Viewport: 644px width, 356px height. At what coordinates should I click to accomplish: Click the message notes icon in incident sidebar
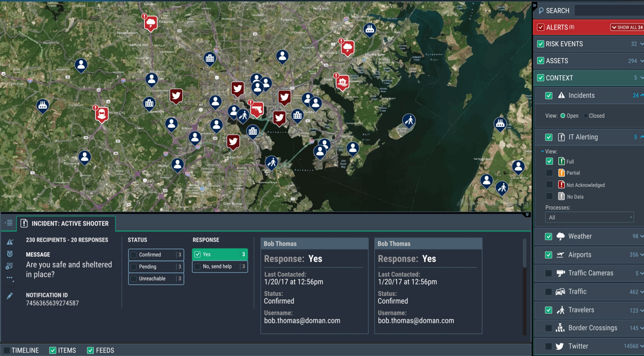click(10, 266)
